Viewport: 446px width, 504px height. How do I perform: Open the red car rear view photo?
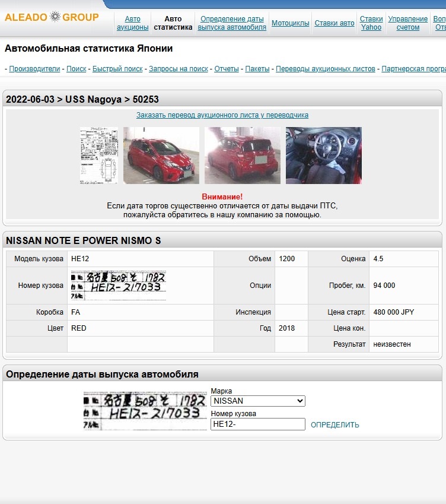click(242, 156)
